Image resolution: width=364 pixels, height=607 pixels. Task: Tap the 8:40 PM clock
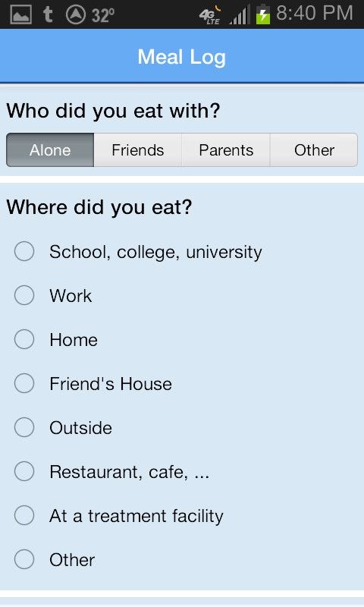315,14
